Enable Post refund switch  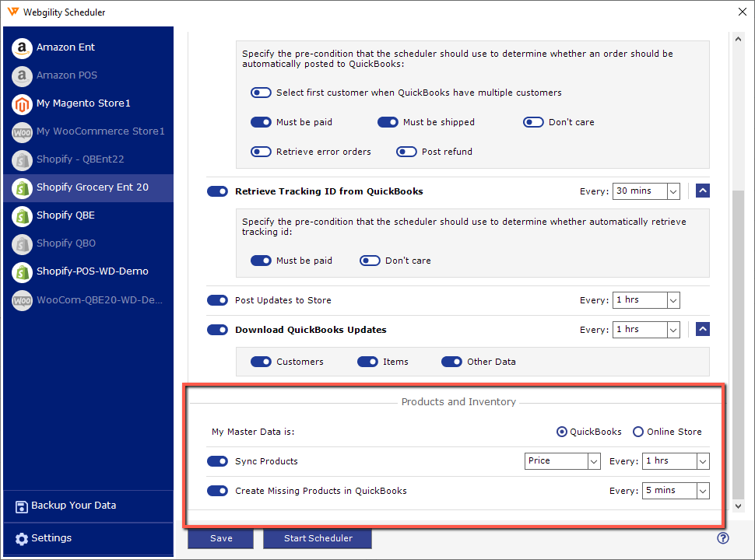406,152
